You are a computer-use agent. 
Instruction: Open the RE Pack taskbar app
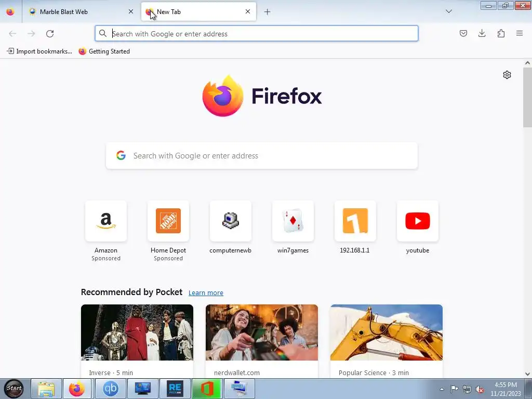tap(175, 389)
